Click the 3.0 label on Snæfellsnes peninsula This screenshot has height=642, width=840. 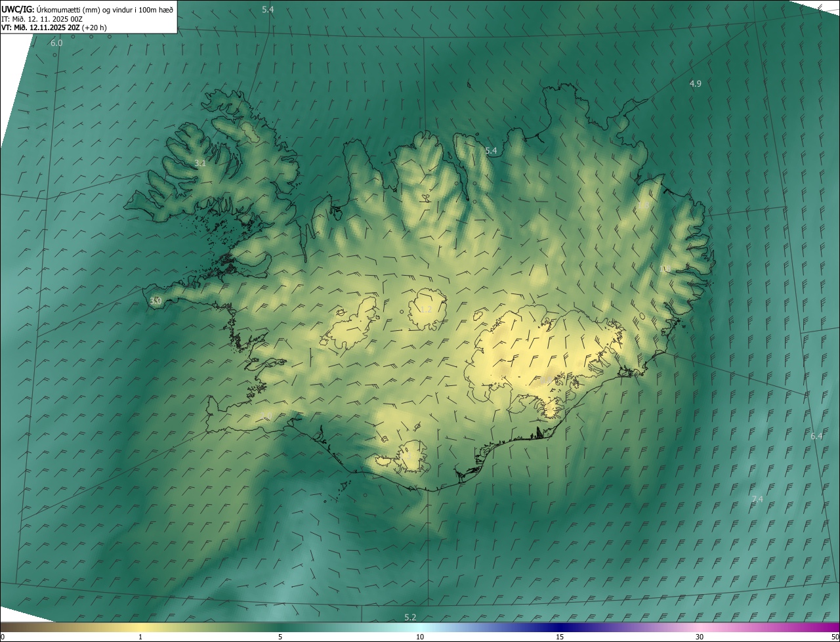156,301
